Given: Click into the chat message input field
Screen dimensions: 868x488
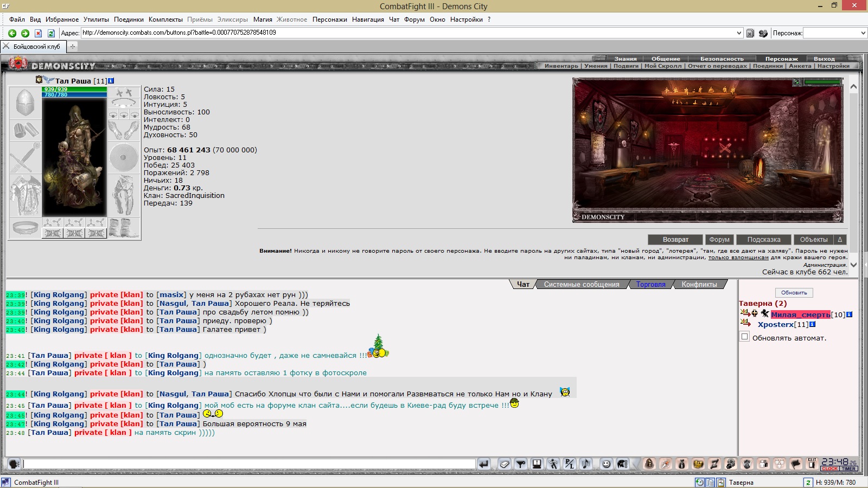Looking at the screenshot, I should coord(249,464).
